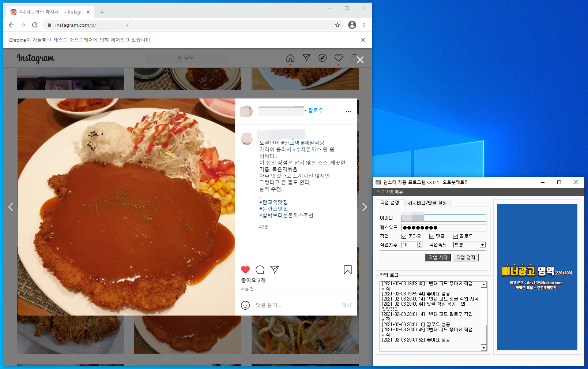This screenshot has height=369, width=588.
Task: Open the 프로그램 메뉴 menu
Action: point(389,192)
